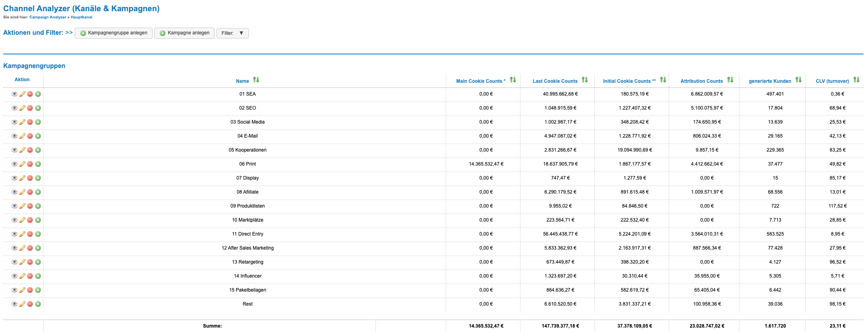The image size is (868, 332).
Task: Click the red delete icon for 01 SEA
Action: point(30,94)
